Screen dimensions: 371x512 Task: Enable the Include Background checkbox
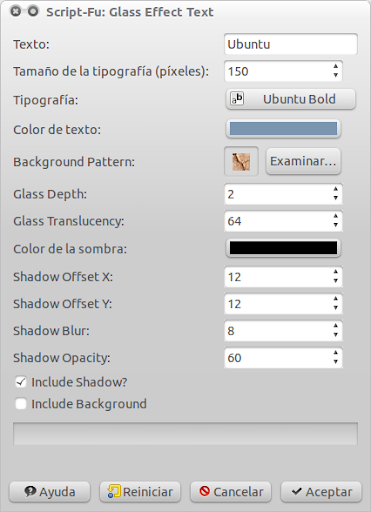[x=21, y=404]
